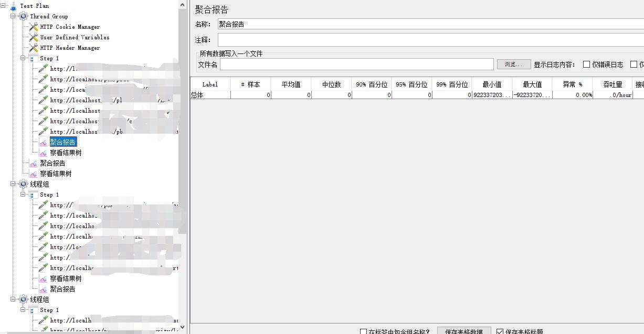The image size is (644, 334).
Task: Check 在标签中包含组名称?
Action: pos(363,331)
